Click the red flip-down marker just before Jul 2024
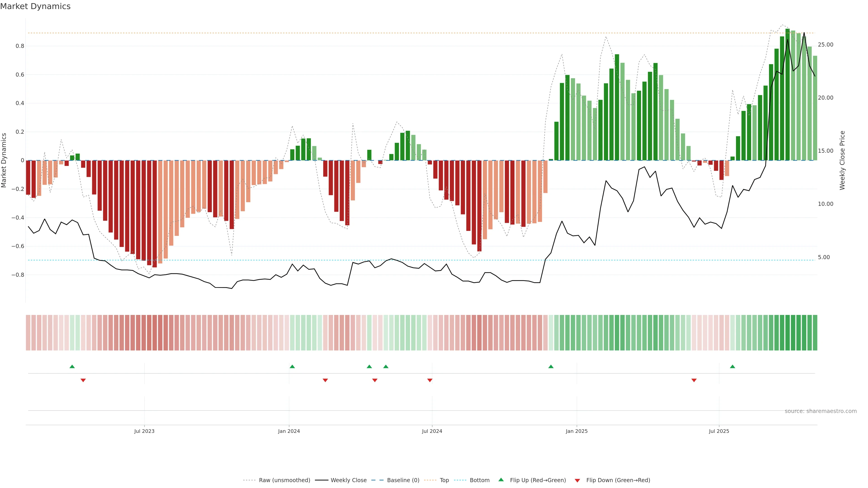868x488 pixels. tap(430, 380)
